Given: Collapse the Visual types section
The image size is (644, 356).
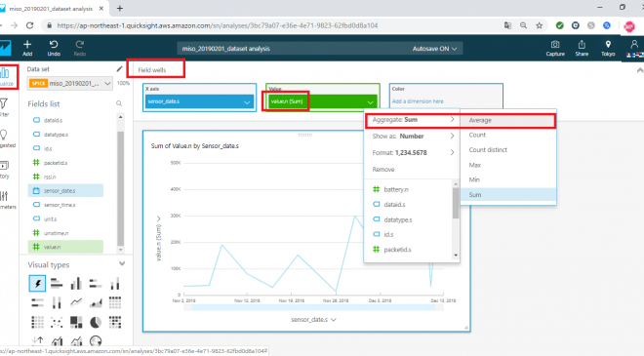Looking at the screenshot, I should click(x=122, y=263).
